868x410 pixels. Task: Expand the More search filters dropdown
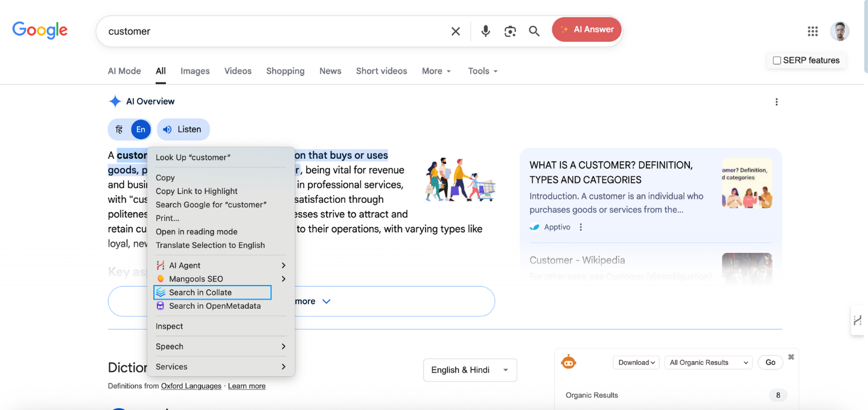pos(436,71)
